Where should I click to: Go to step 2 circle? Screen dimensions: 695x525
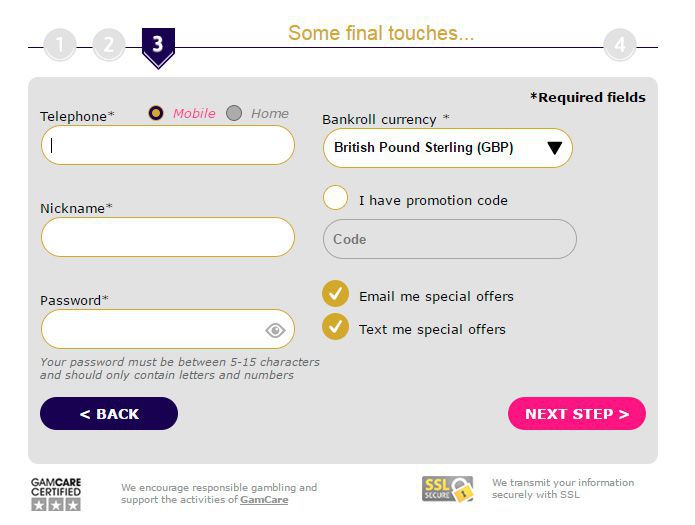click(x=109, y=45)
